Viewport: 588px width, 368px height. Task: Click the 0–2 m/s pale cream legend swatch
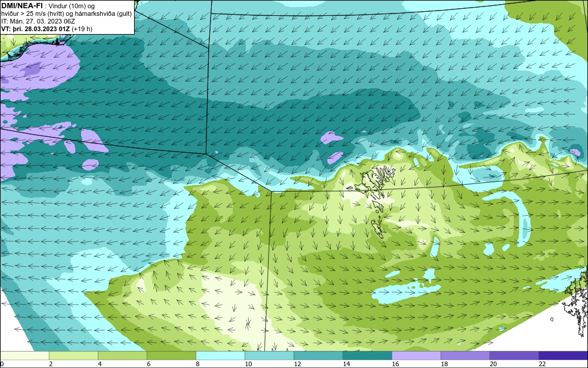(24, 356)
